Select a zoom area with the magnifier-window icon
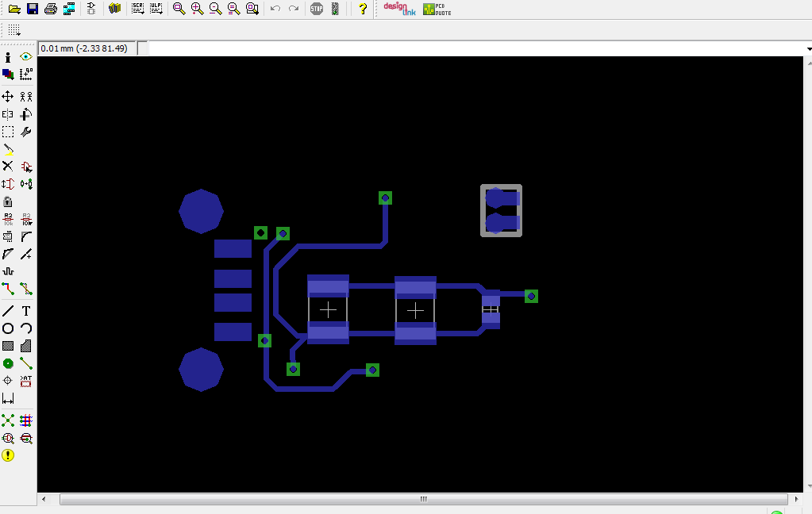This screenshot has width=812, height=514. pyautogui.click(x=252, y=9)
